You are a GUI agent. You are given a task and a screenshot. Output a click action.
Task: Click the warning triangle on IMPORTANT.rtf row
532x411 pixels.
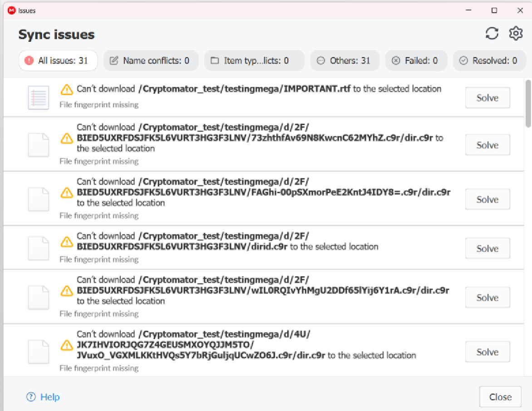pos(67,89)
